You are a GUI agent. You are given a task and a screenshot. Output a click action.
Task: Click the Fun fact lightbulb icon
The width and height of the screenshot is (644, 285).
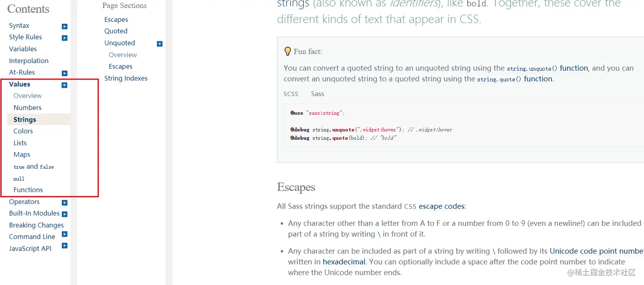coord(288,51)
